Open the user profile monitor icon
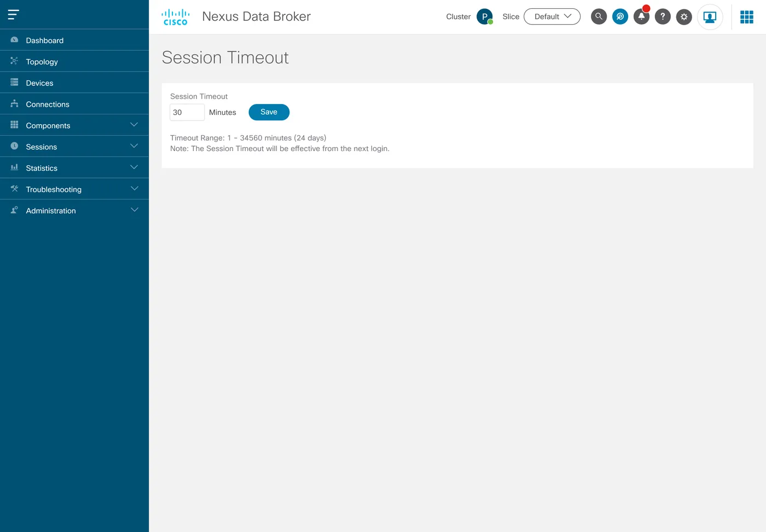This screenshot has width=766, height=532. (x=710, y=17)
